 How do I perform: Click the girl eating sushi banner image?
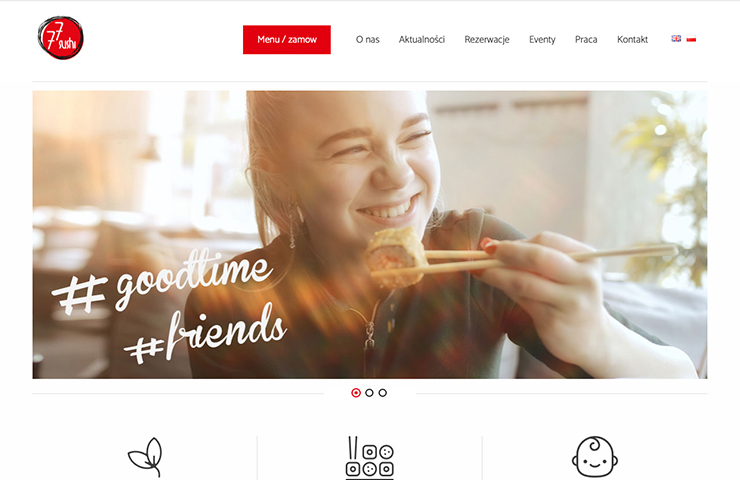370,235
